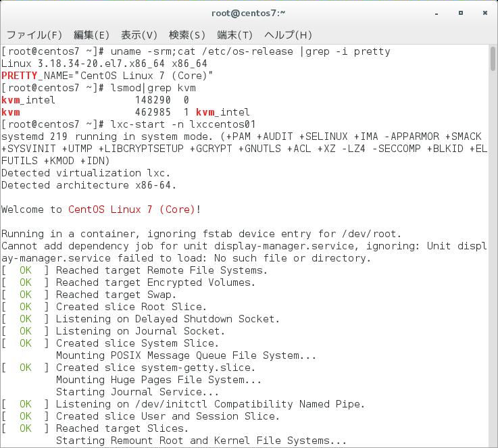498x448 pixels.
Task: Click the uname -srm command line
Action: [x=196, y=51]
